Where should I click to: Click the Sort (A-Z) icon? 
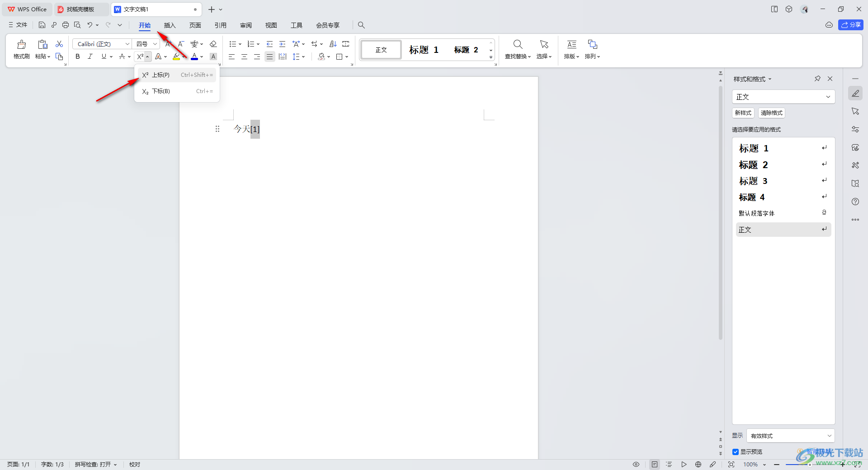point(333,44)
